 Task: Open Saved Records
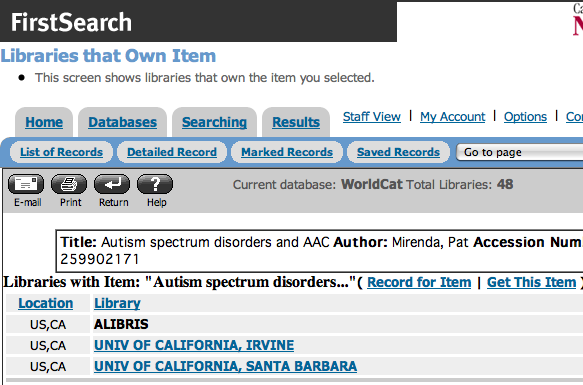coord(398,152)
